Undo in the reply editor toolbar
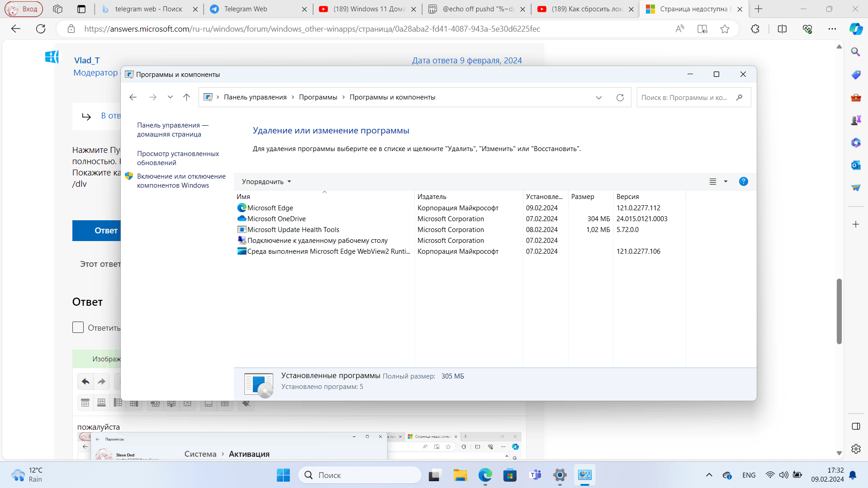Screen dimensions: 868x488 (85, 382)
